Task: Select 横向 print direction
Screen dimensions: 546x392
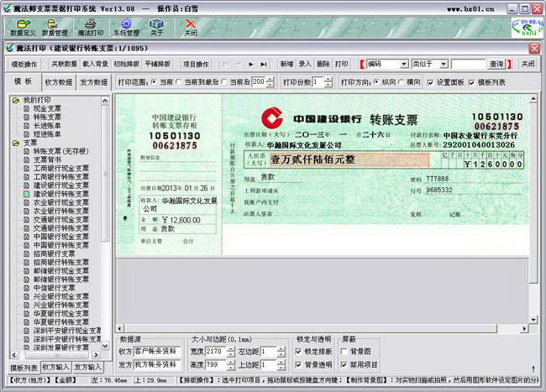Action: 402,82
